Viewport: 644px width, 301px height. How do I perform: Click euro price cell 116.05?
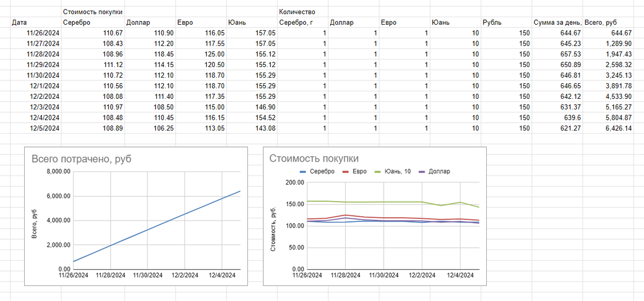(x=201, y=33)
